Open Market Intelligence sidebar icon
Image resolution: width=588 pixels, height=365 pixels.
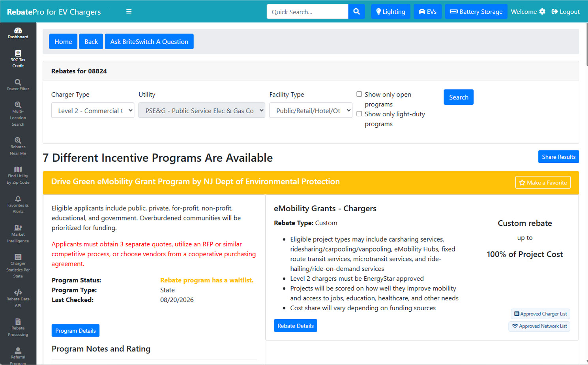click(18, 234)
